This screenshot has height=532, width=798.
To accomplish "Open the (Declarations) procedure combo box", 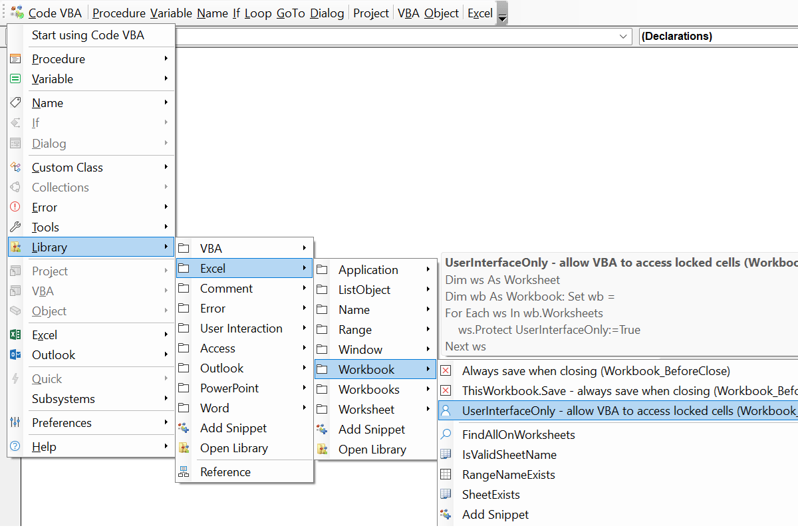I will click(x=718, y=37).
